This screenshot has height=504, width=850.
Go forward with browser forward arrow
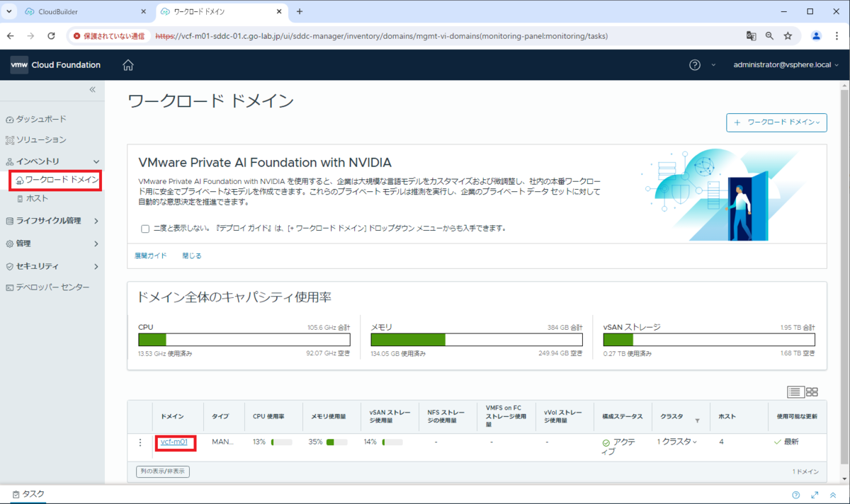pos(30,35)
